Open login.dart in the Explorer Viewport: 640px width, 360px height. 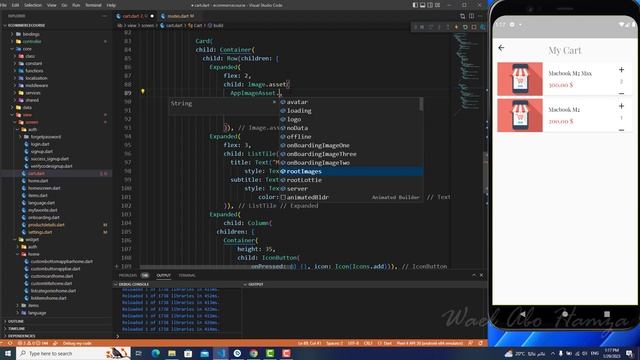[40, 144]
